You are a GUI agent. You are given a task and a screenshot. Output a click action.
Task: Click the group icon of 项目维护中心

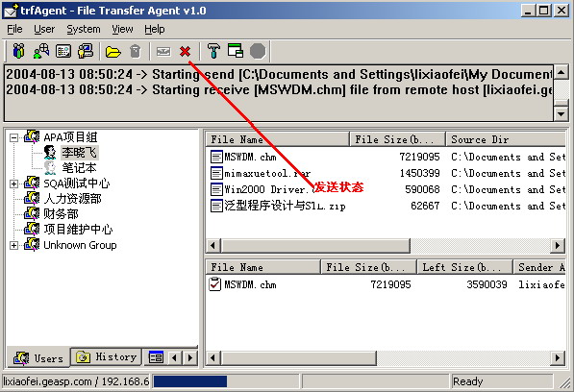[x=32, y=229]
